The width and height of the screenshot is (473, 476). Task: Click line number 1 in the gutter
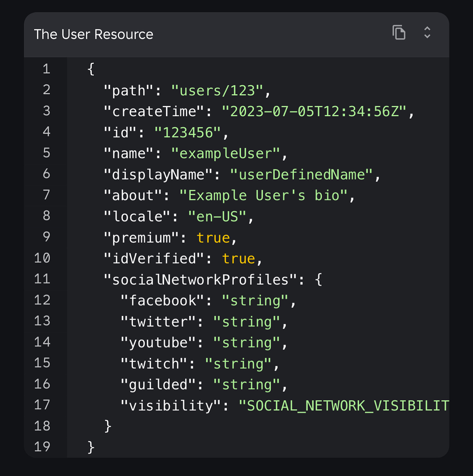46,69
